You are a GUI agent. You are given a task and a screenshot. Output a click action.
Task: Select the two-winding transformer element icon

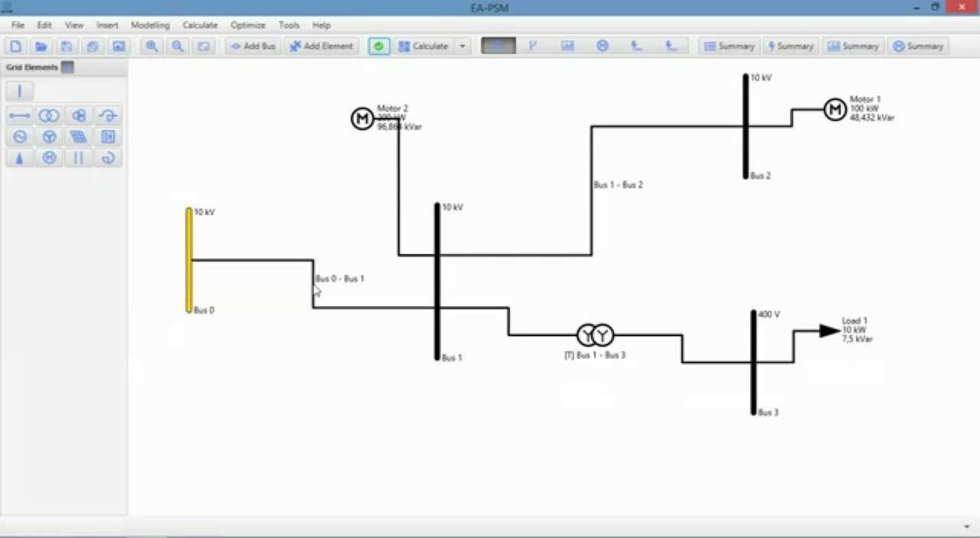[49, 116]
